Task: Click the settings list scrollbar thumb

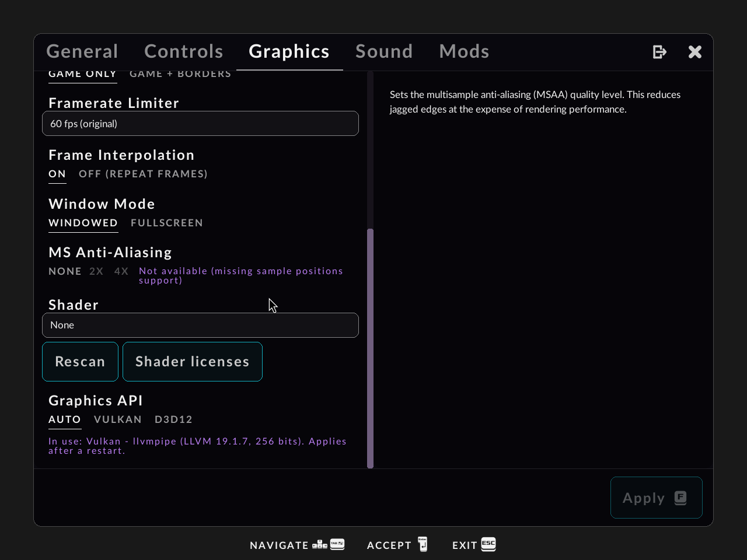Action: tap(370, 348)
